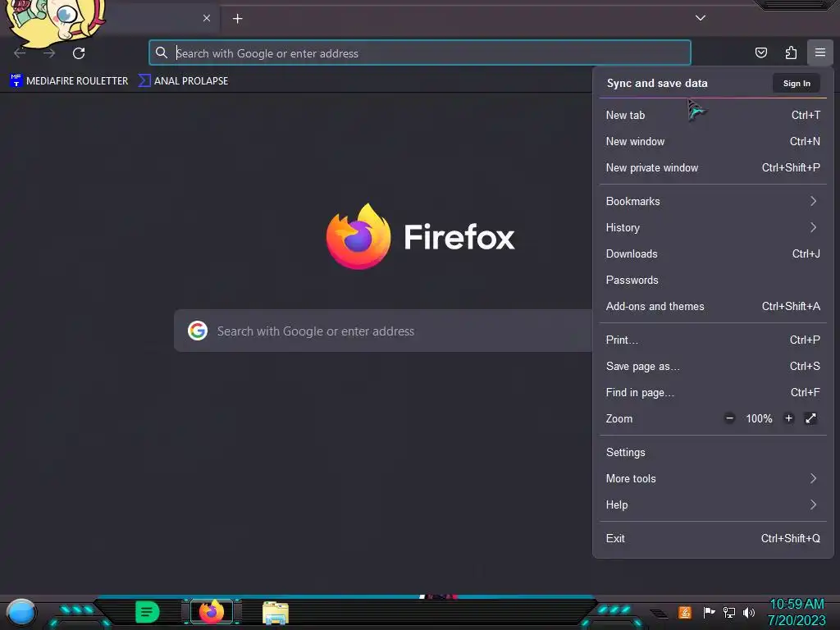The image size is (840, 630).
Task: Toggle full screen arrows icon in Zoom row
Action: [810, 418]
